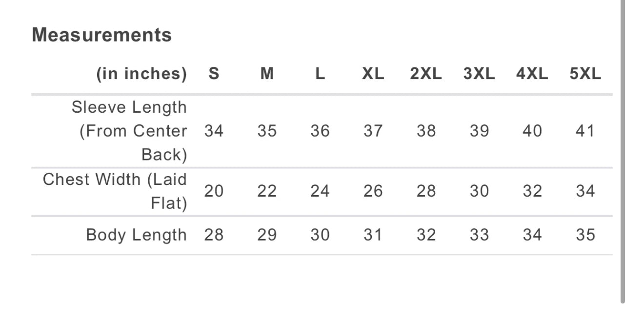Viewport: 644px width, 324px height.
Task: Click the XL size column header
Action: click(373, 74)
